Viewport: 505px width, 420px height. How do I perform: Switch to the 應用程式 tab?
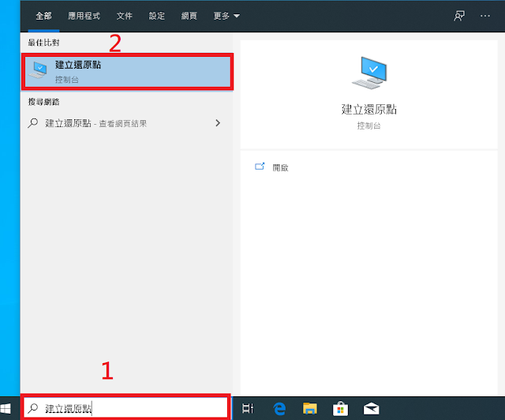click(84, 16)
